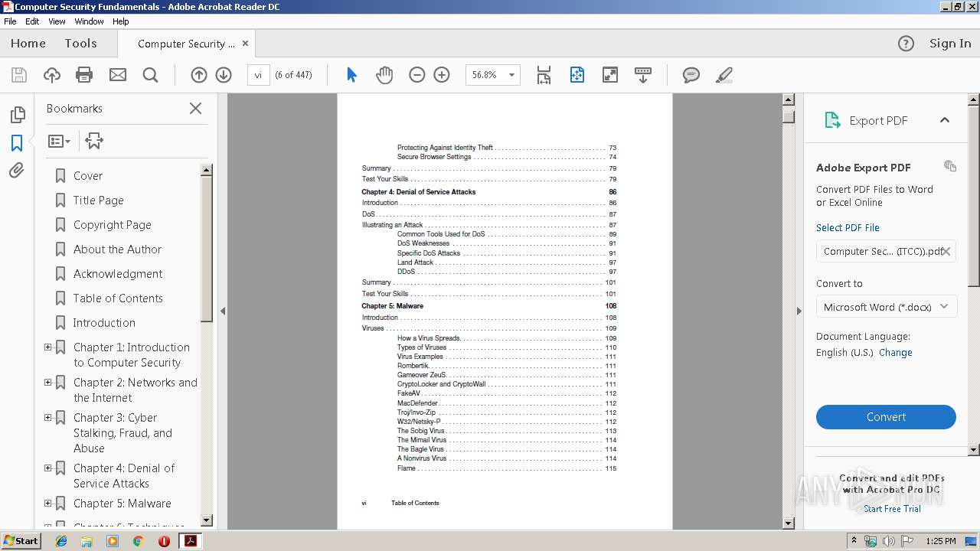Toggle the Bookmarks panel icon
The image size is (980, 551).
coord(17,142)
